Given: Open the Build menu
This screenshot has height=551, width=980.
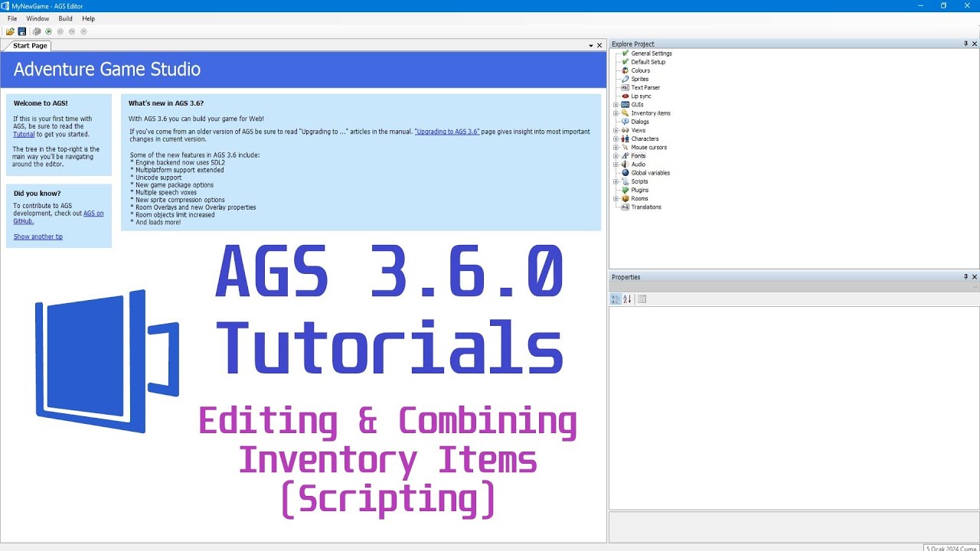Looking at the screenshot, I should (66, 18).
